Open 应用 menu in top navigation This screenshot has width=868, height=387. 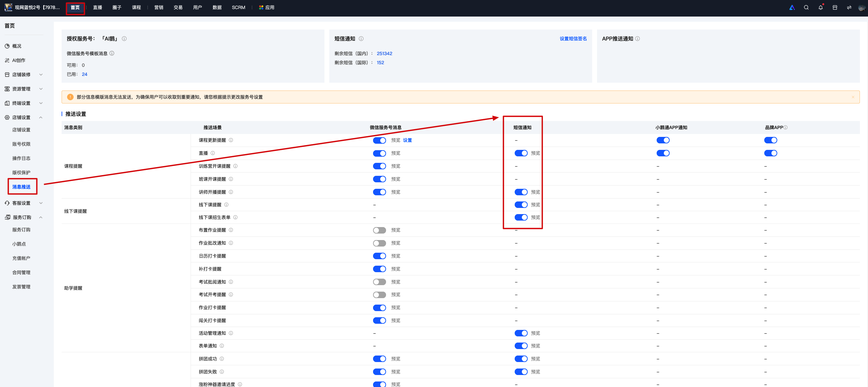tap(266, 7)
